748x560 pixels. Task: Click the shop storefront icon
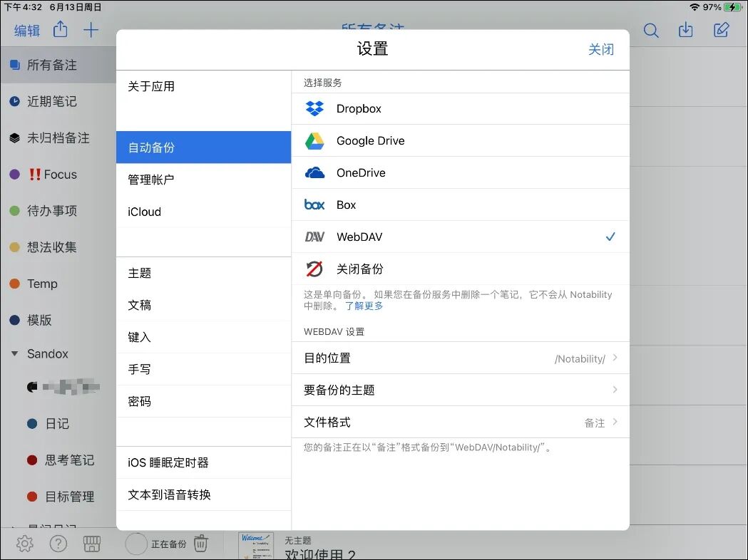click(x=91, y=544)
